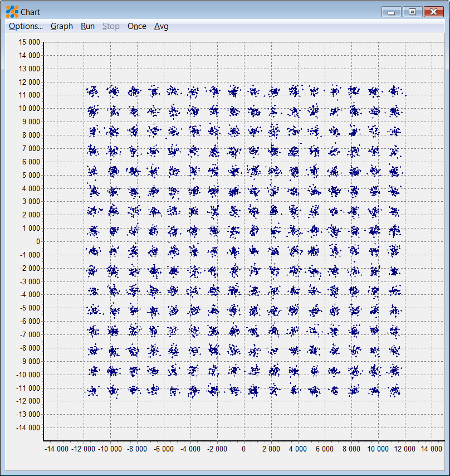The height and width of the screenshot is (476, 450).
Task: Click the 0 x-axis label
Action: (x=244, y=449)
